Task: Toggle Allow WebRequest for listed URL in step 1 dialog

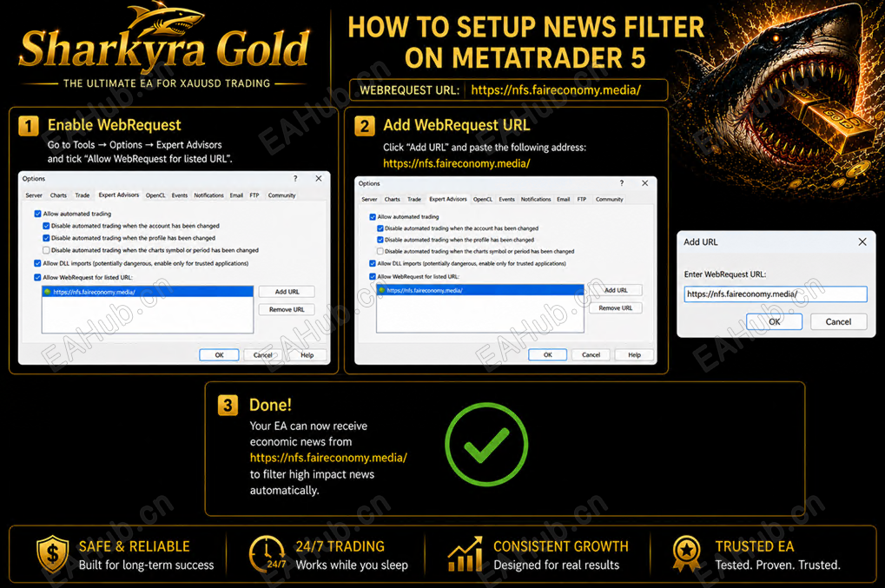Action: pos(38,277)
